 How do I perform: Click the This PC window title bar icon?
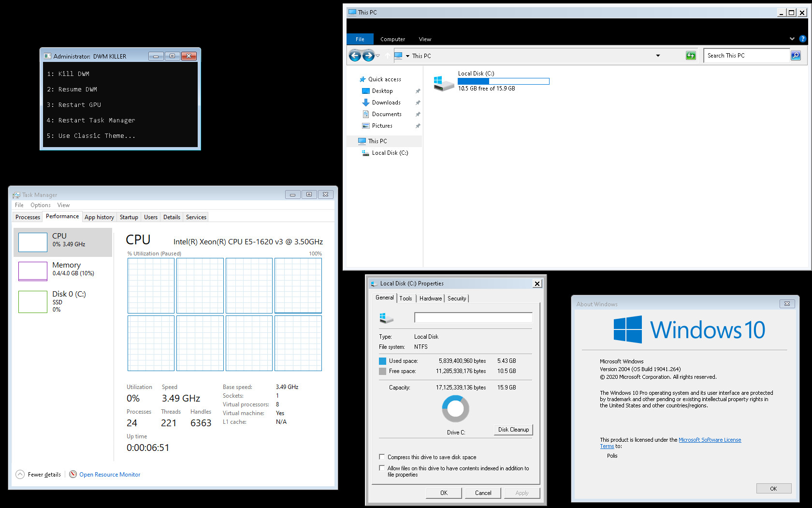(352, 12)
